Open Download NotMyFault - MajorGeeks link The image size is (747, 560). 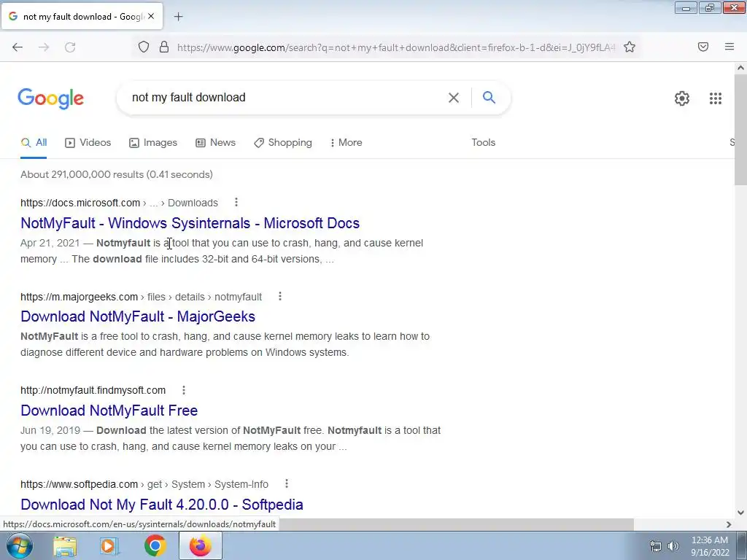(138, 316)
